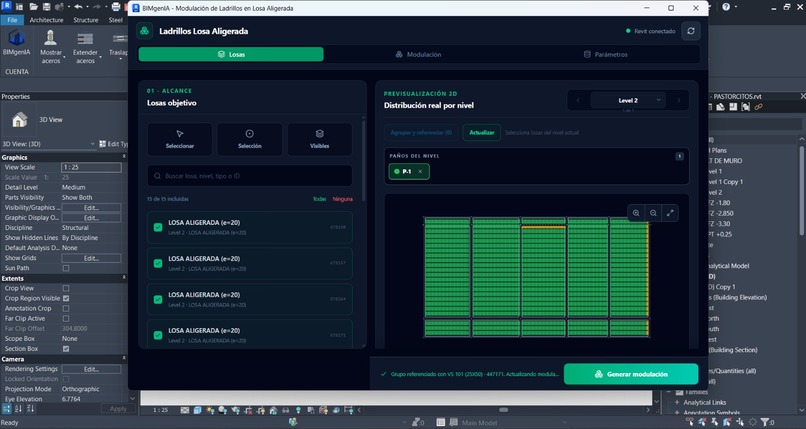
Task: Open the undo history dropdown arrow
Action: point(87,7)
